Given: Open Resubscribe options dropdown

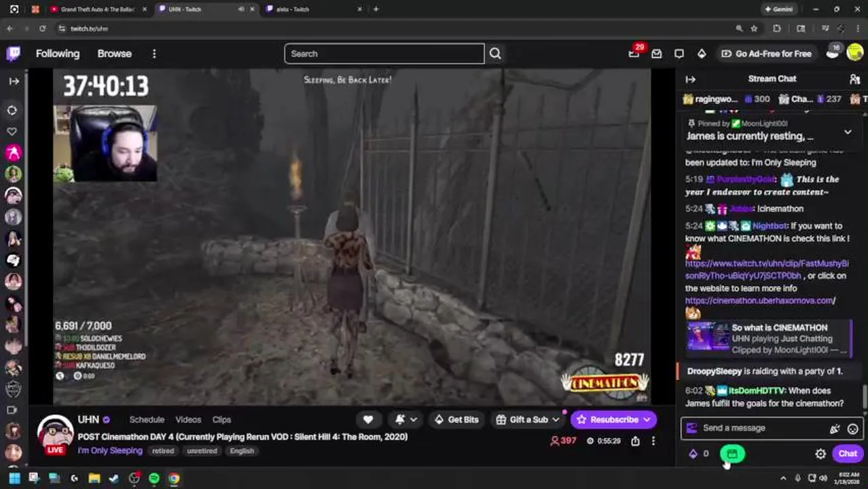Looking at the screenshot, I should (x=647, y=420).
